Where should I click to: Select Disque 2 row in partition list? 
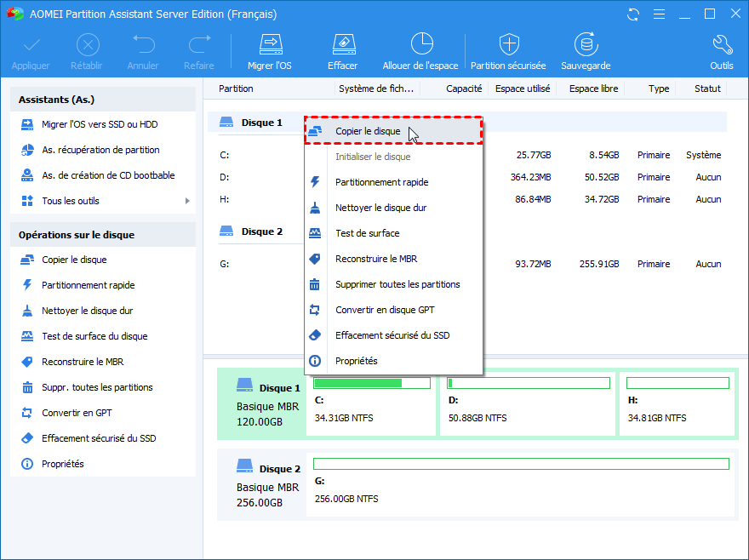click(262, 231)
